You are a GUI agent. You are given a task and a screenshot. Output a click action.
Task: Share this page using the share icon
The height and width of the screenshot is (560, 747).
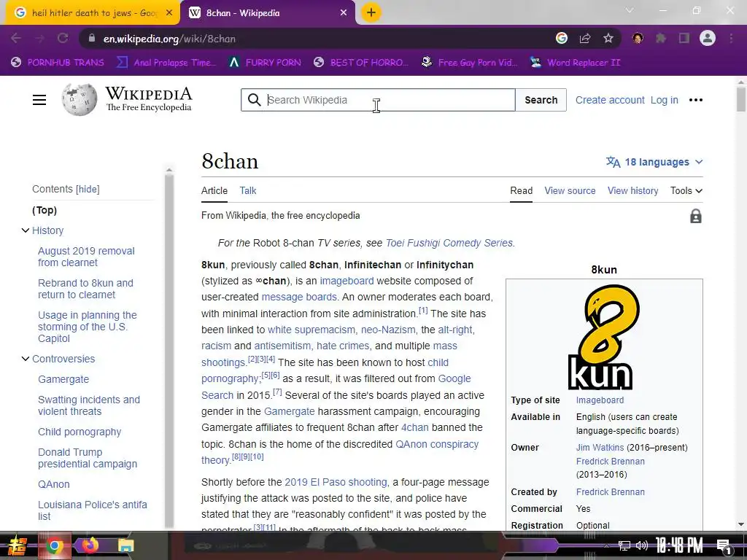(x=585, y=39)
